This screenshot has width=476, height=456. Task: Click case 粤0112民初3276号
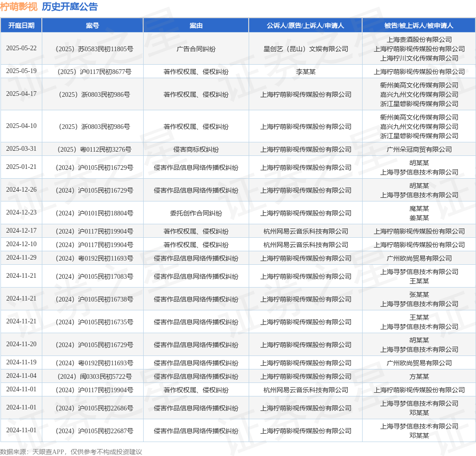pos(94,149)
